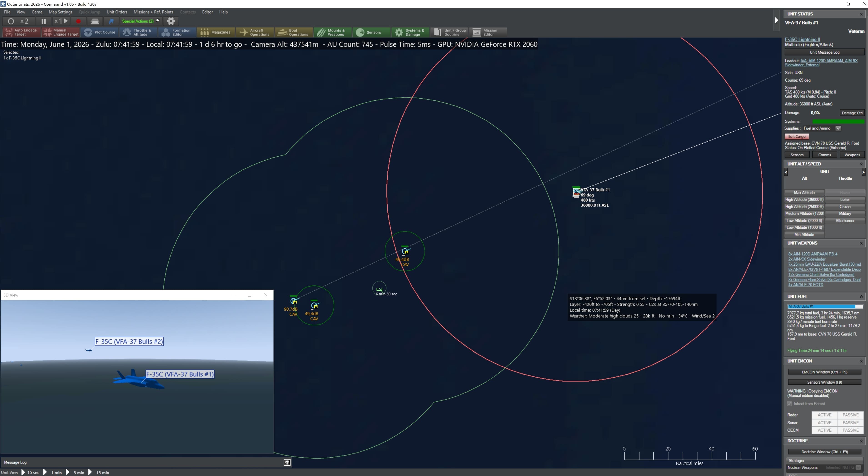This screenshot has width=868, height=476.
Task: Uncheck Inherit from Parent in EMCON panel
Action: (x=790, y=403)
